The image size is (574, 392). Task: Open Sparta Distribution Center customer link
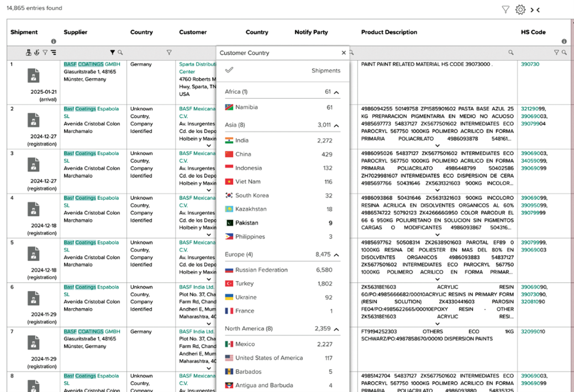pyautogui.click(x=198, y=68)
